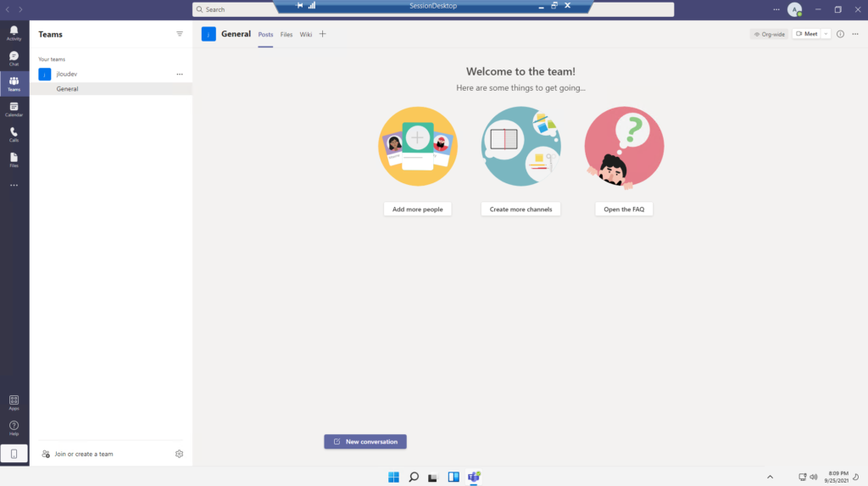This screenshot has height=486, width=868.
Task: Click Join or create a team
Action: pyautogui.click(x=77, y=454)
